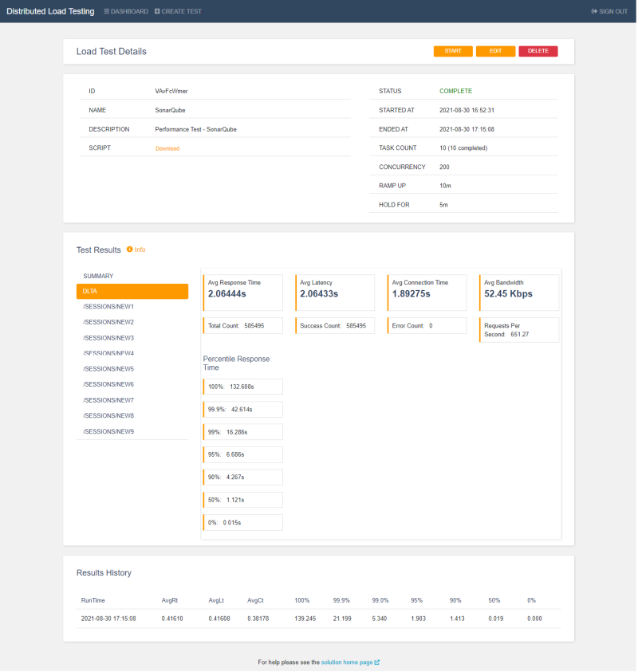Click the 90% percentile 4.267s box
Image resolution: width=638 pixels, height=672 pixels.
click(242, 477)
